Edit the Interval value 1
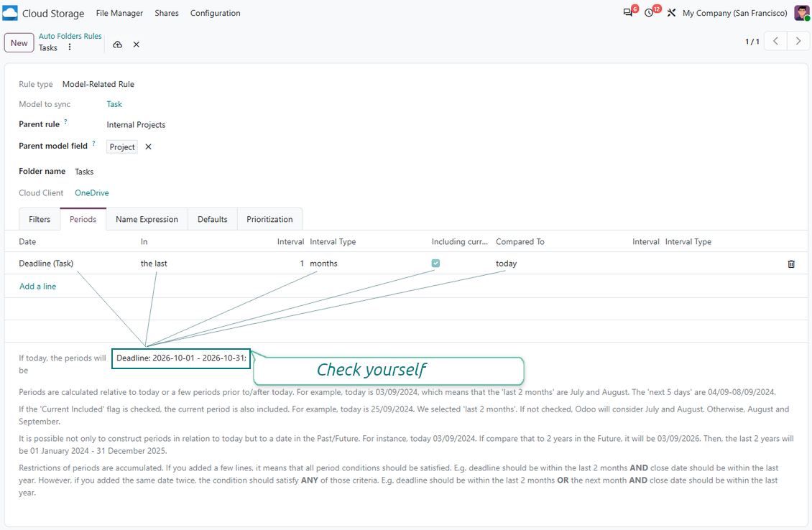The image size is (812, 530). click(302, 264)
